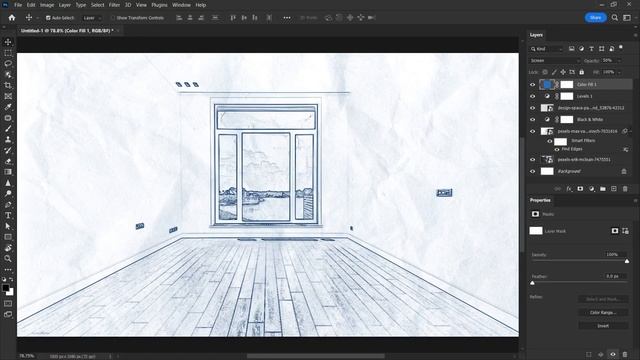Viewport: 640px width, 360px height.
Task: Click the Color Range button
Action: (603, 313)
